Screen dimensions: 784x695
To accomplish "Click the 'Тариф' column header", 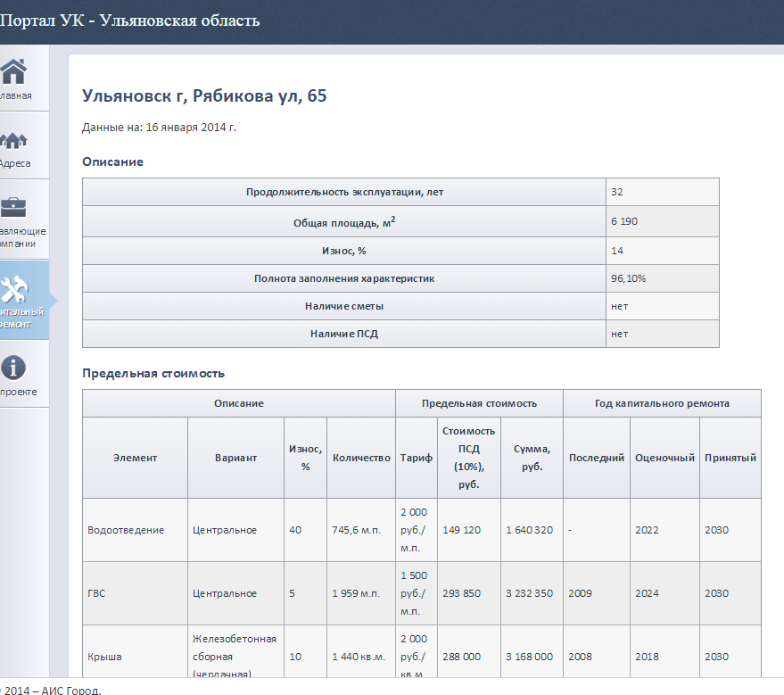I will [x=416, y=458].
